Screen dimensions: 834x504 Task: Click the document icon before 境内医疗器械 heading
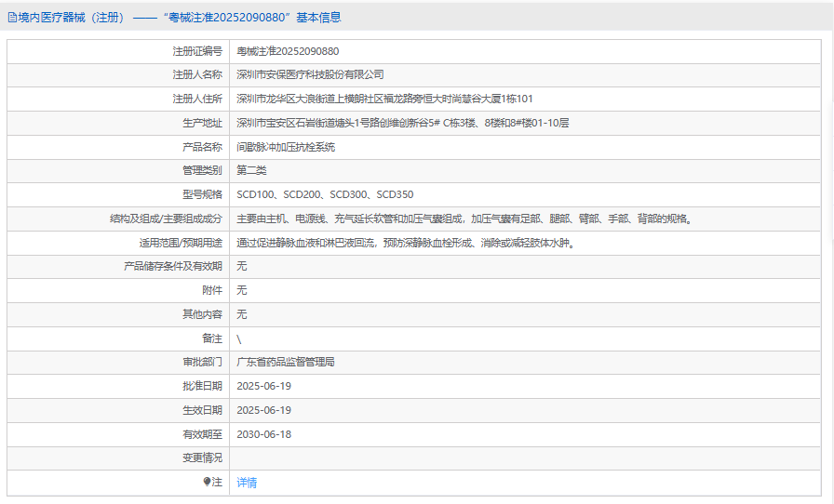12,18
